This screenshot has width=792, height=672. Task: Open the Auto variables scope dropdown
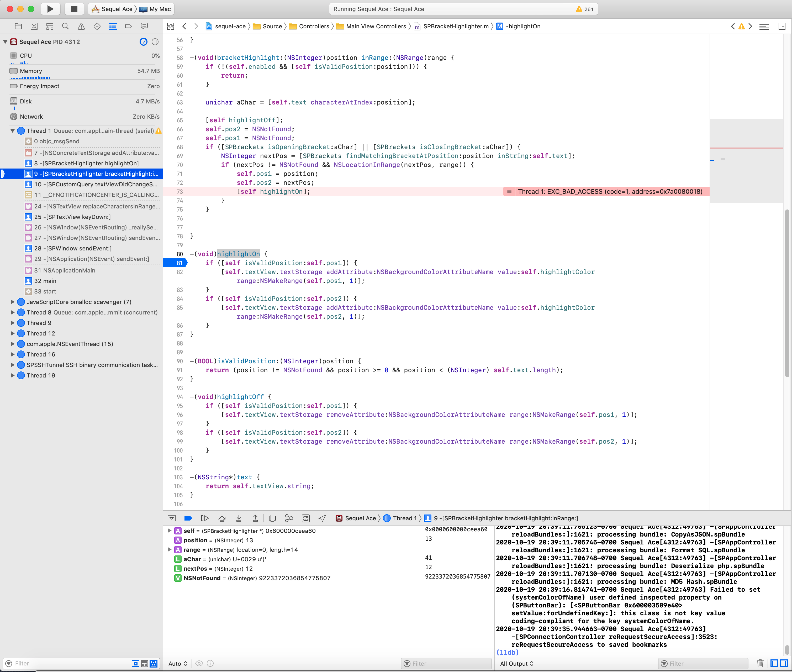tap(178, 663)
